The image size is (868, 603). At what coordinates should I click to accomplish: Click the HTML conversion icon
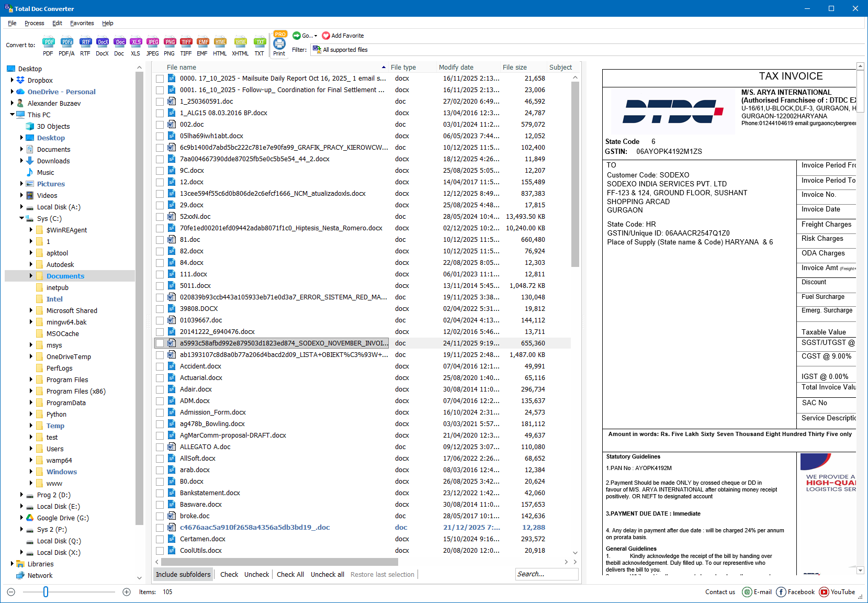click(x=220, y=45)
